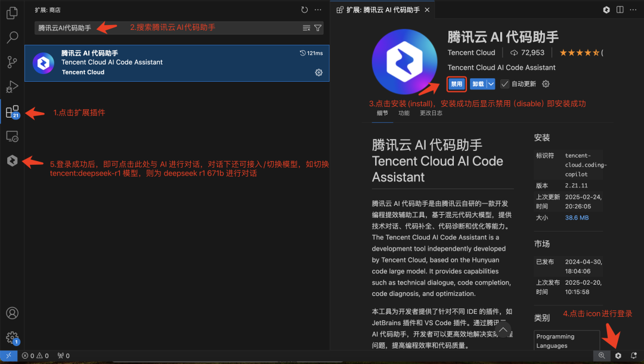This screenshot has height=364, width=644.
Task: Click the version value 2.21.11
Action: coord(576,186)
